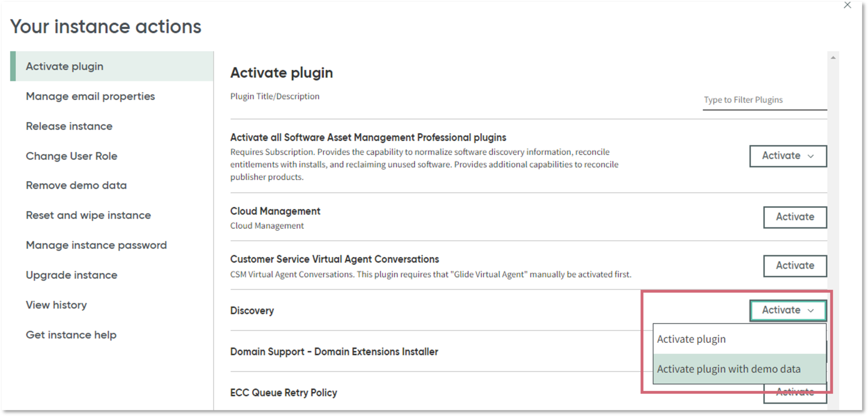The height and width of the screenshot is (416, 868).
Task: Activate the Cloud Management plugin
Action: pyautogui.click(x=795, y=217)
